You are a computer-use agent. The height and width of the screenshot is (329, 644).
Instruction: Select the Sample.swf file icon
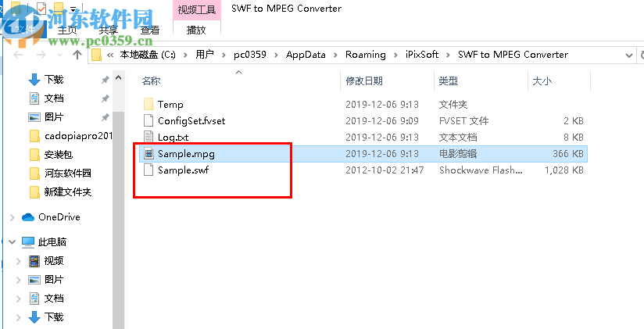click(148, 170)
